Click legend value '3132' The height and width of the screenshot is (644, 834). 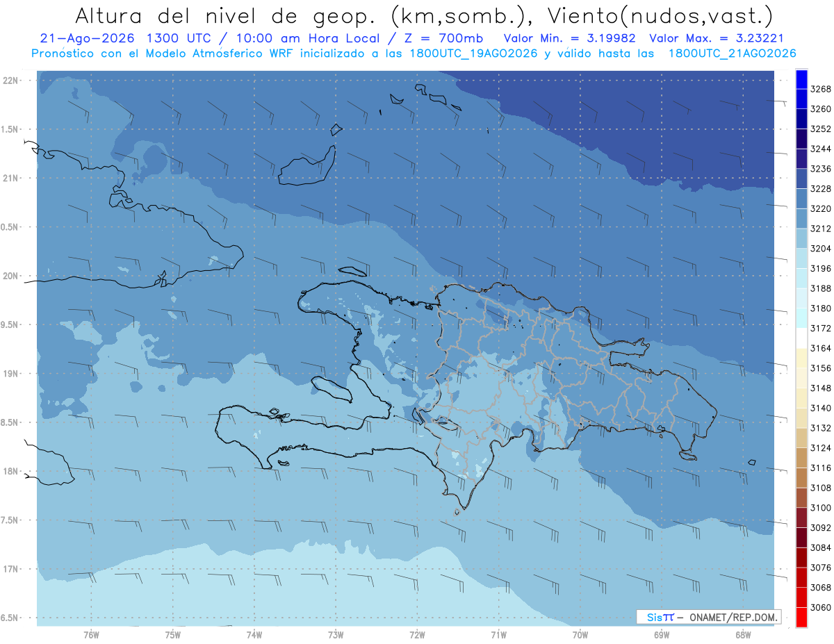[820, 428]
